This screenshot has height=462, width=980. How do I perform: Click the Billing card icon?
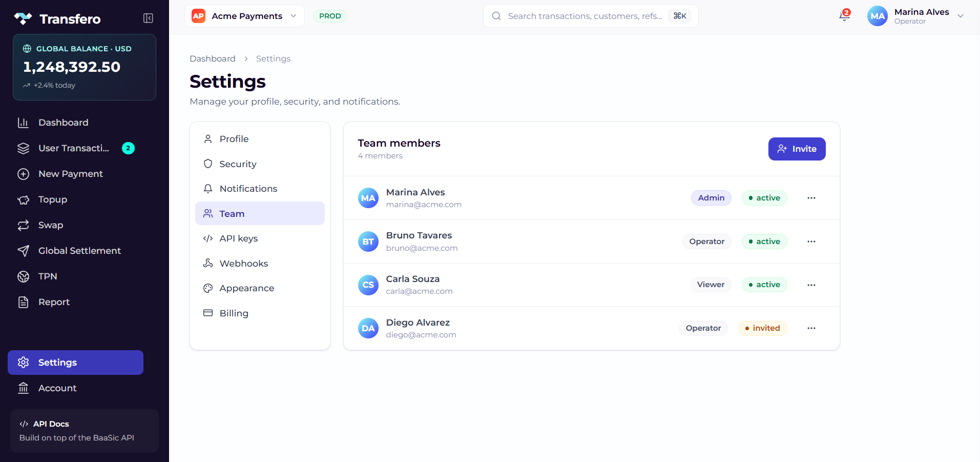[208, 313]
